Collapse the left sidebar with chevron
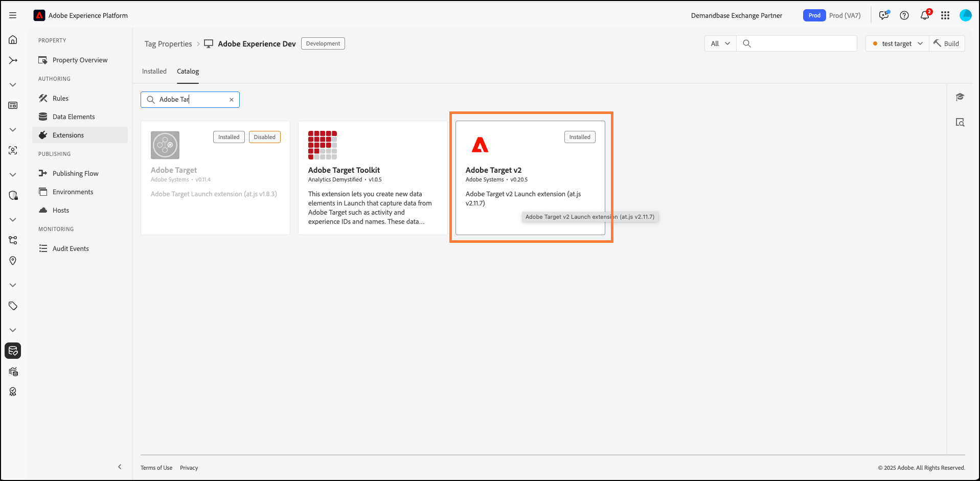The image size is (980, 481). point(120,467)
